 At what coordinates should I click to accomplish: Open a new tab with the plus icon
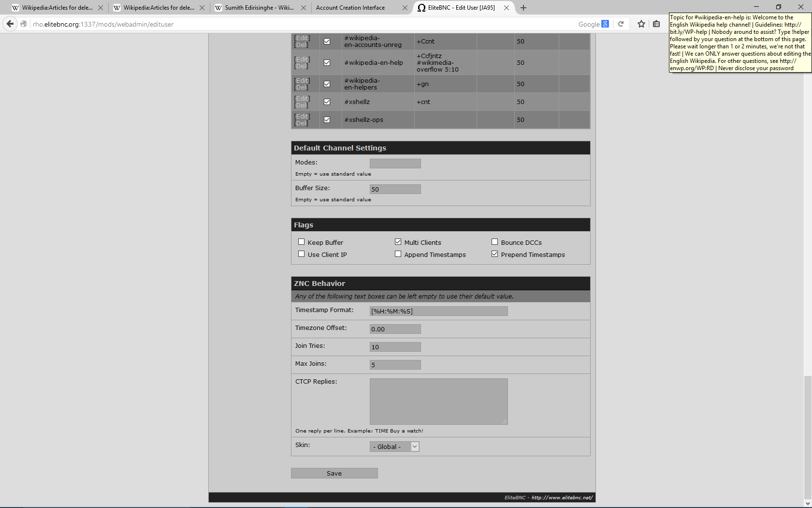coord(523,8)
